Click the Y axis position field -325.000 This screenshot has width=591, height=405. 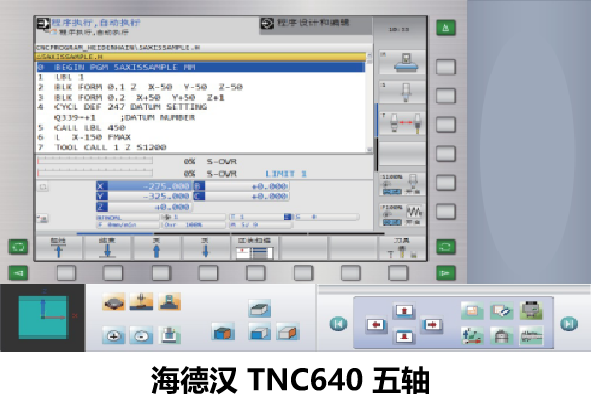click(x=143, y=196)
